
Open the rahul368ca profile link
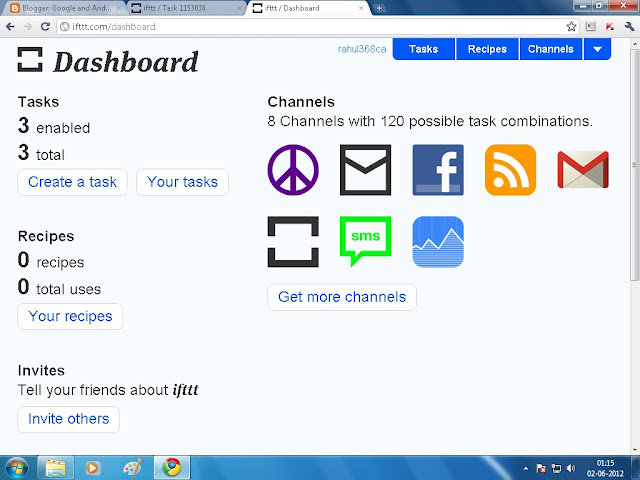pos(362,49)
